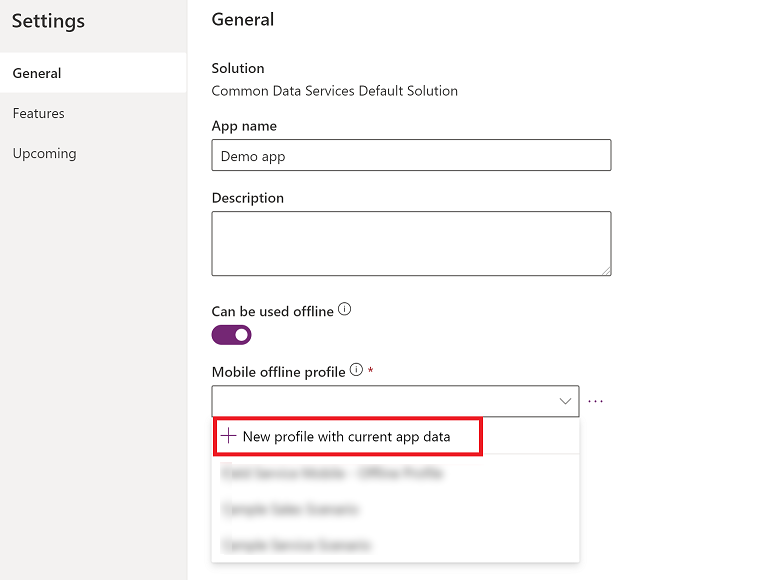The height and width of the screenshot is (580, 765).
Task: Open the ellipsis more options next to profile dropdown
Action: tap(596, 401)
